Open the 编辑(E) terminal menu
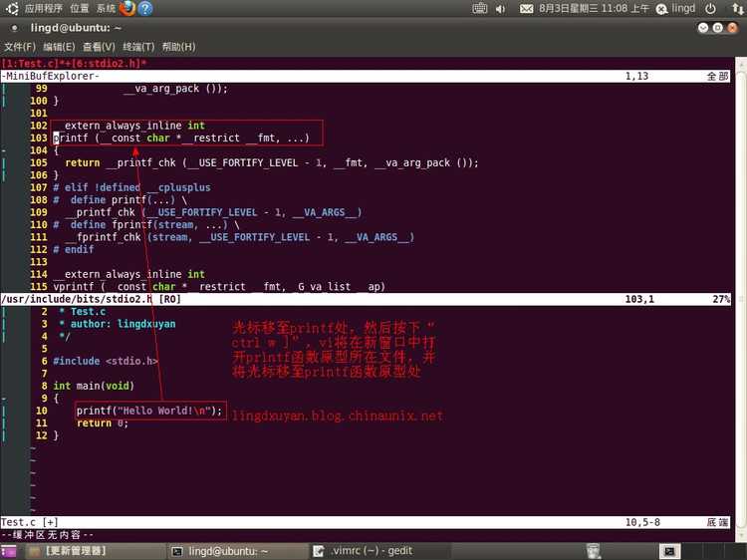 click(x=59, y=47)
